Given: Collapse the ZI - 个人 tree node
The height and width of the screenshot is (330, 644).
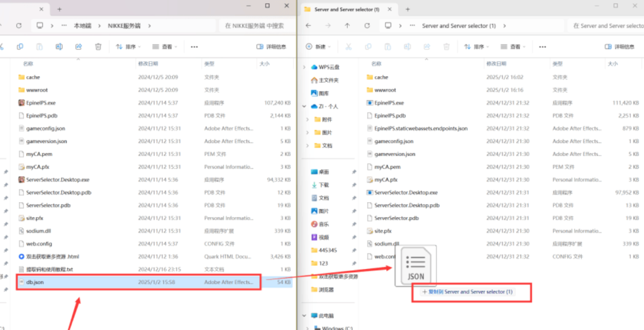Looking at the screenshot, I should (x=304, y=106).
